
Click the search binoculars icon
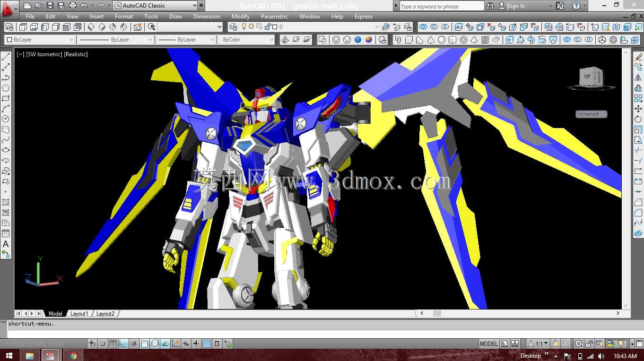click(490, 6)
